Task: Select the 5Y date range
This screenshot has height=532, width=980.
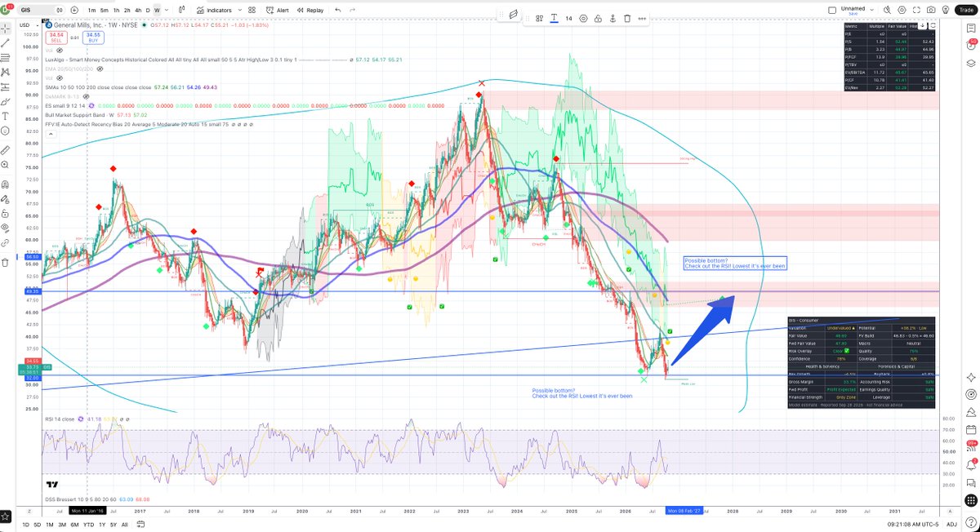Action: pyautogui.click(x=114, y=525)
